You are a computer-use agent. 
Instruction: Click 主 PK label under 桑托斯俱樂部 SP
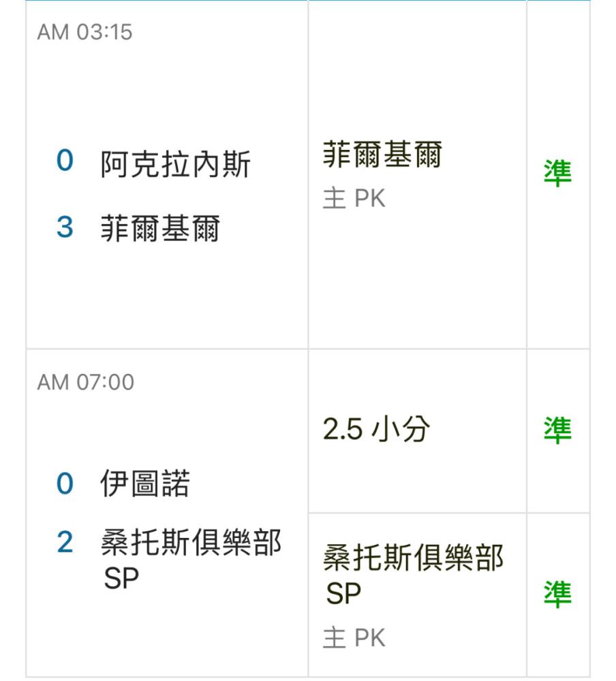(x=354, y=637)
